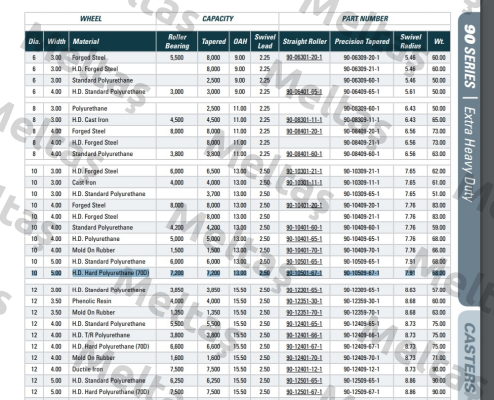Follow the 90-12401-12-1 Ductile Iron link
The image size is (494, 400).
click(x=304, y=369)
